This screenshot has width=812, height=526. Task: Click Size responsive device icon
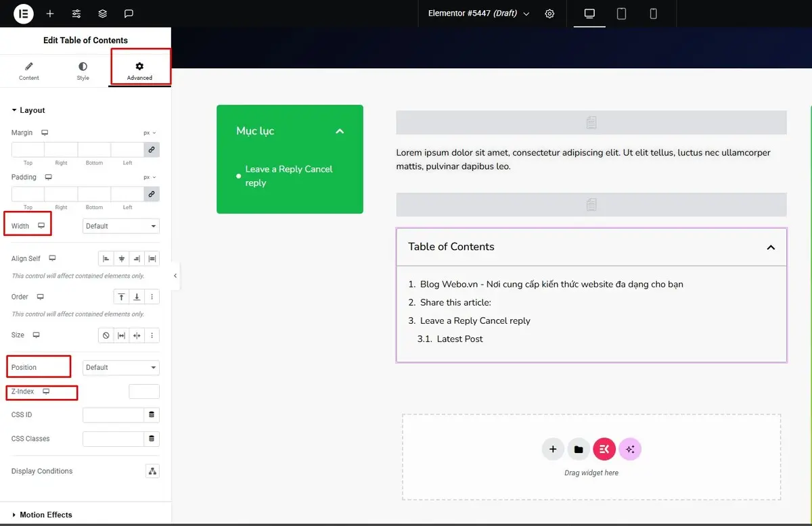pos(37,335)
